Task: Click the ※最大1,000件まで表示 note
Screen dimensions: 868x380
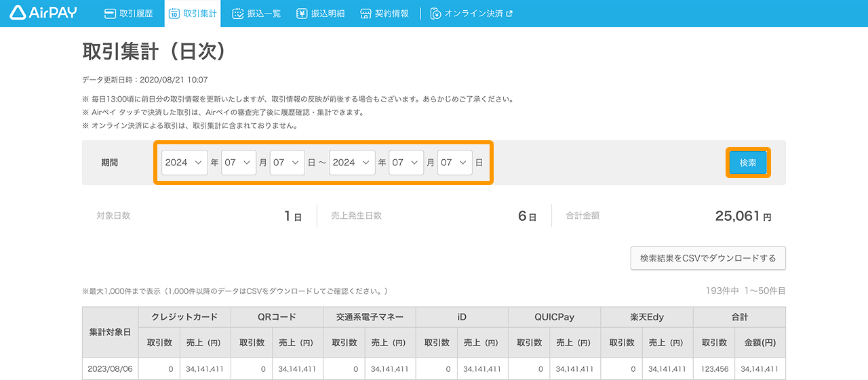Action: click(236, 291)
